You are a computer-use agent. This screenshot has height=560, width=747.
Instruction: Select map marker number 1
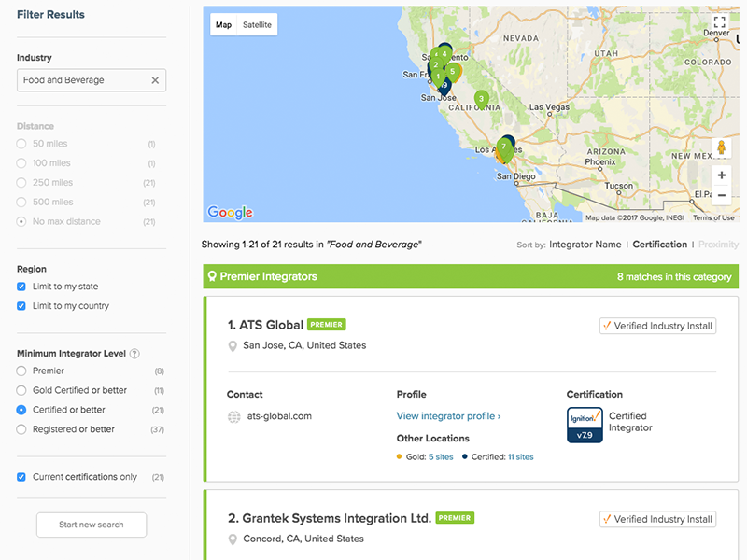pyautogui.click(x=438, y=77)
